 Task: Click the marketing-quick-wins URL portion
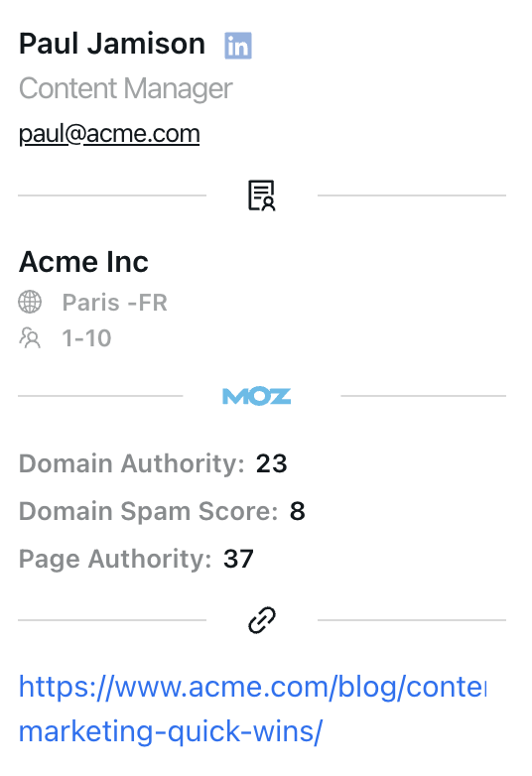tap(171, 731)
